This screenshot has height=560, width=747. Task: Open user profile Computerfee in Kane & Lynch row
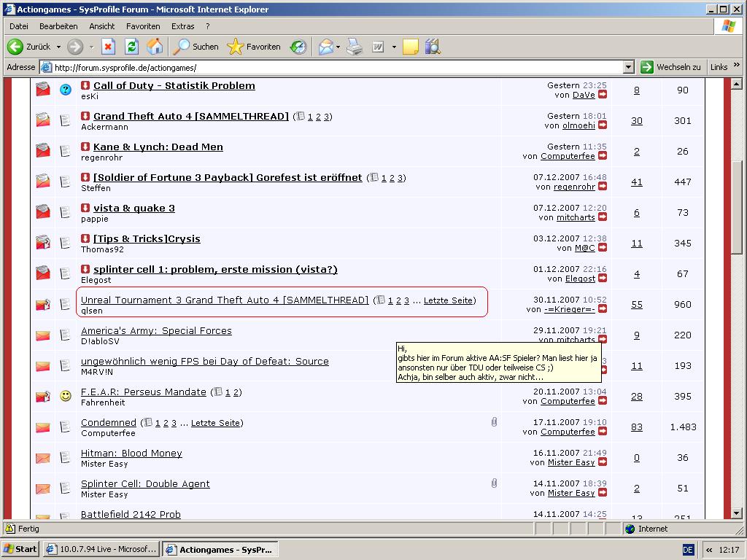tap(568, 156)
